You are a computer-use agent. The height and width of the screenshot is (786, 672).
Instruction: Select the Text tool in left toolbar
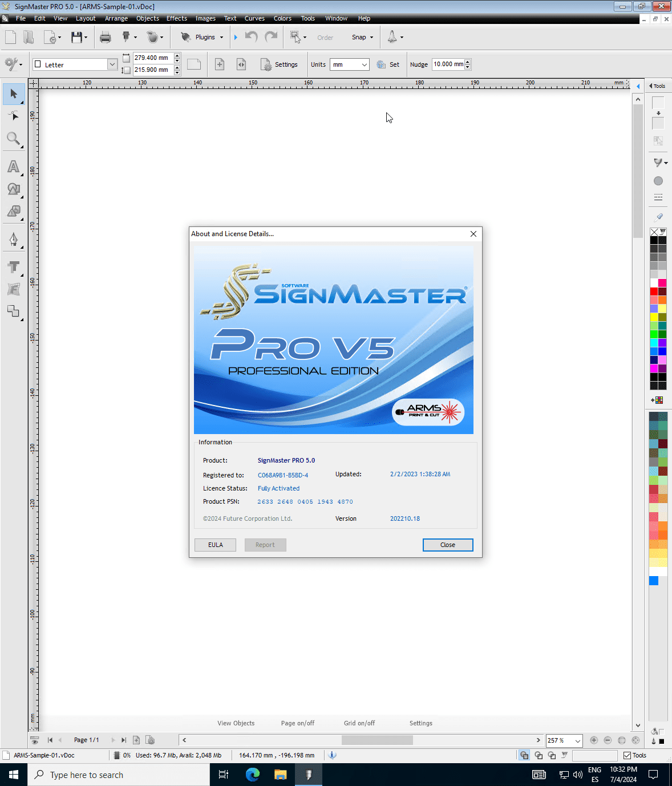click(13, 167)
